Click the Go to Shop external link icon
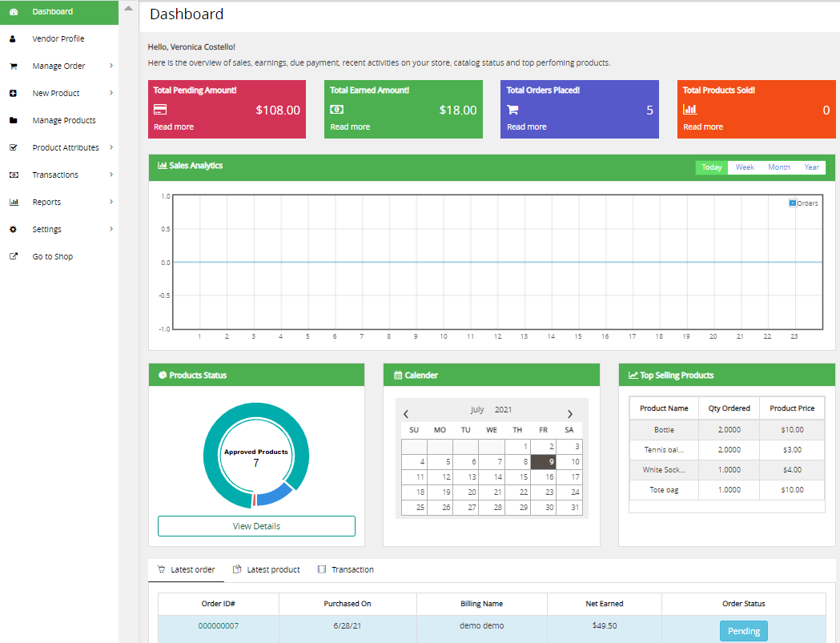The height and width of the screenshot is (643, 840). coord(13,257)
